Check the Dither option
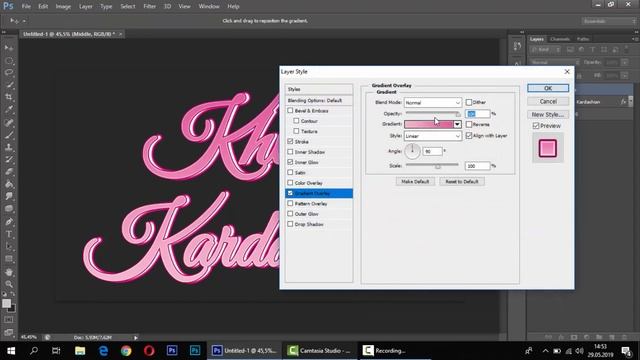The width and height of the screenshot is (640, 360). (469, 102)
